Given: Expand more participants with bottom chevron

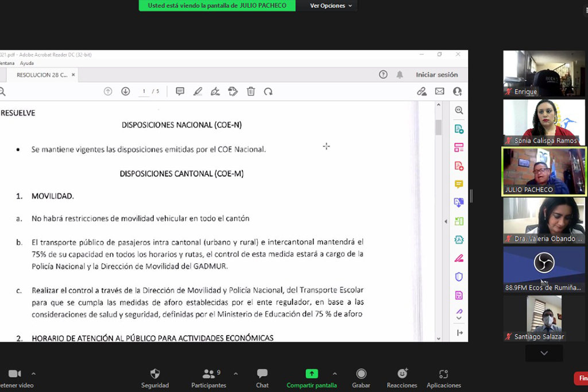Looking at the screenshot, I should point(544,353).
